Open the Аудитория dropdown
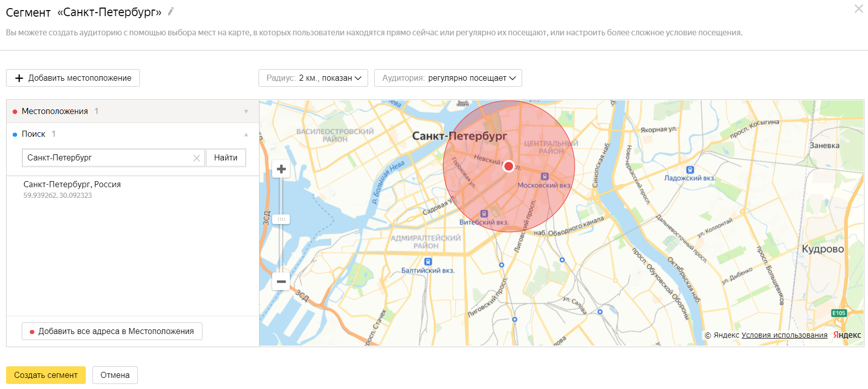Screen dimensions: 868x389 (448, 78)
